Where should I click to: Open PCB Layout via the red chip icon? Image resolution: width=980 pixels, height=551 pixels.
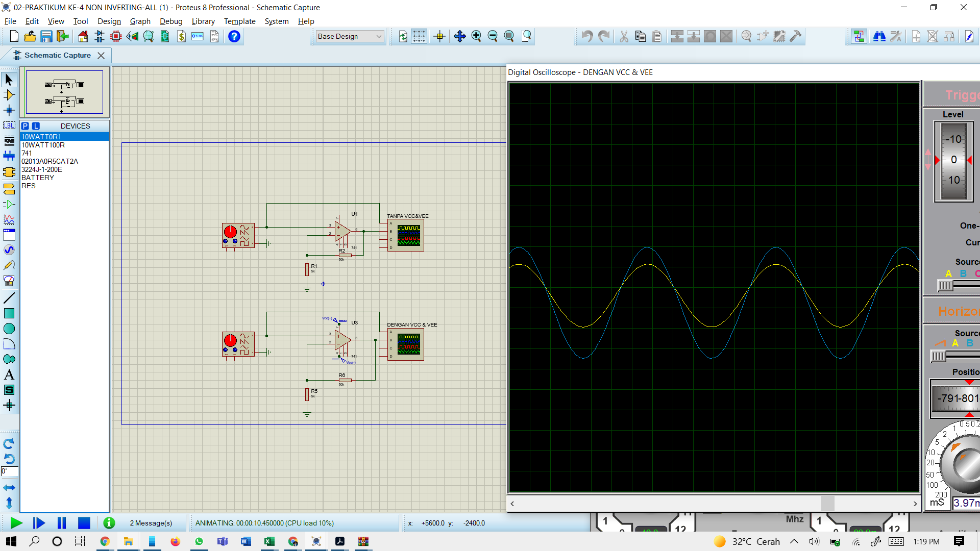click(x=116, y=36)
